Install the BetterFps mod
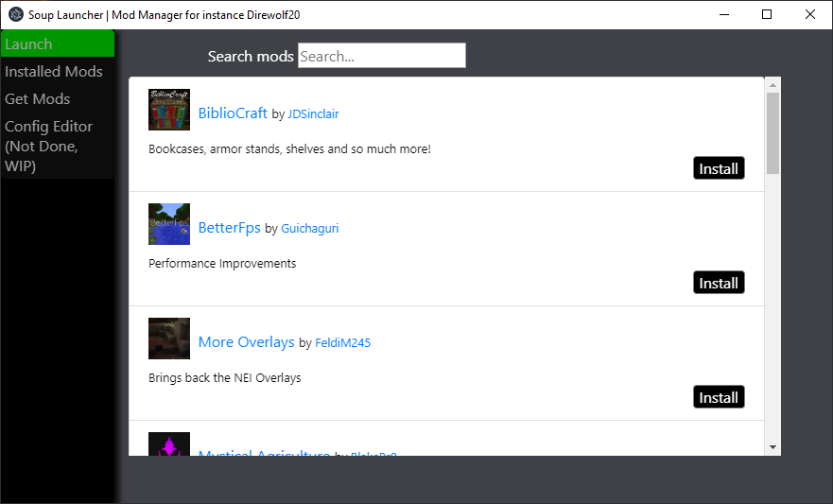Image resolution: width=833 pixels, height=504 pixels. pyautogui.click(x=719, y=283)
